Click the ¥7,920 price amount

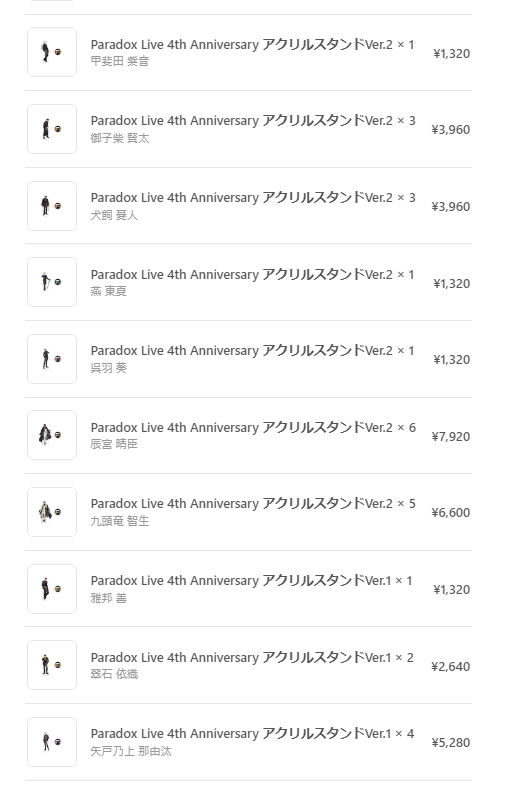tap(451, 437)
